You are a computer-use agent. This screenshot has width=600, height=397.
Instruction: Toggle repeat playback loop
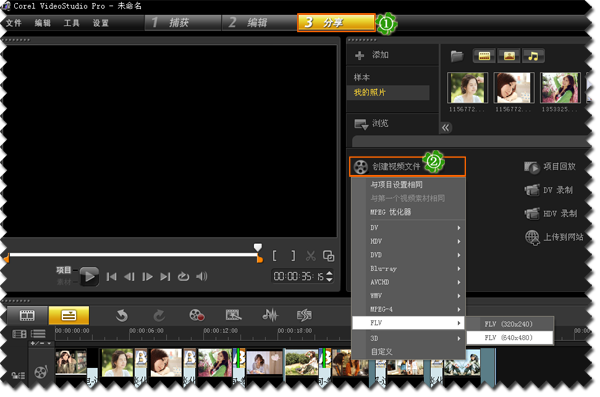(x=183, y=276)
